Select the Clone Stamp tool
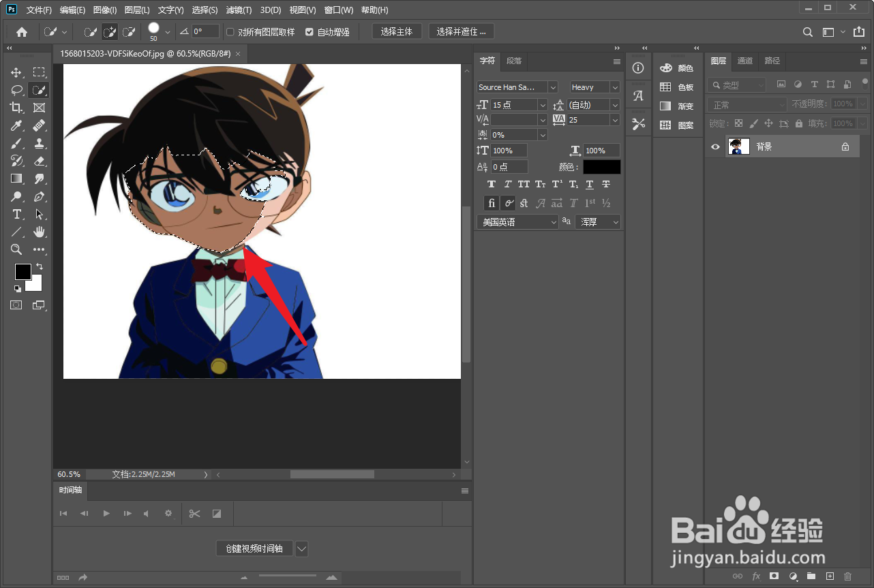This screenshot has height=588, width=874. click(40, 143)
